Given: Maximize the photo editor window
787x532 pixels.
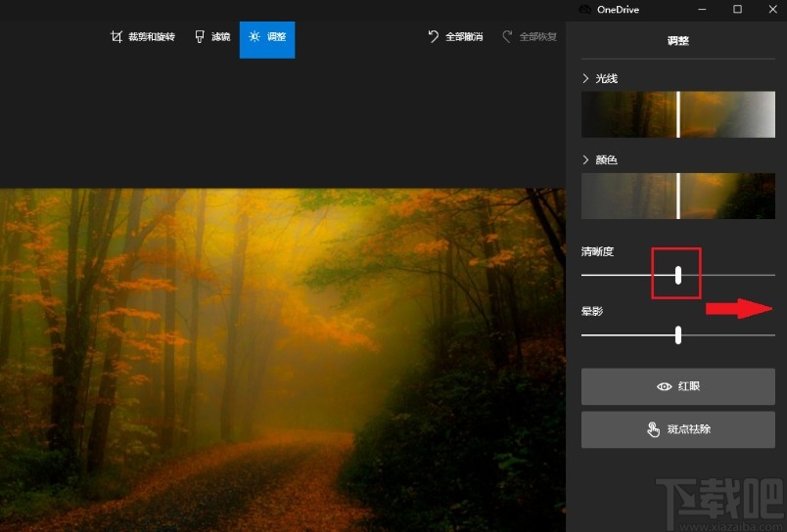Looking at the screenshot, I should [737, 10].
